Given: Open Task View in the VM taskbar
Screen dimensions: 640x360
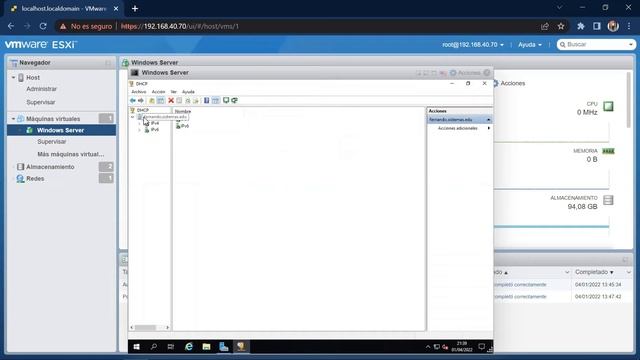Looking at the screenshot, I should click(171, 347).
